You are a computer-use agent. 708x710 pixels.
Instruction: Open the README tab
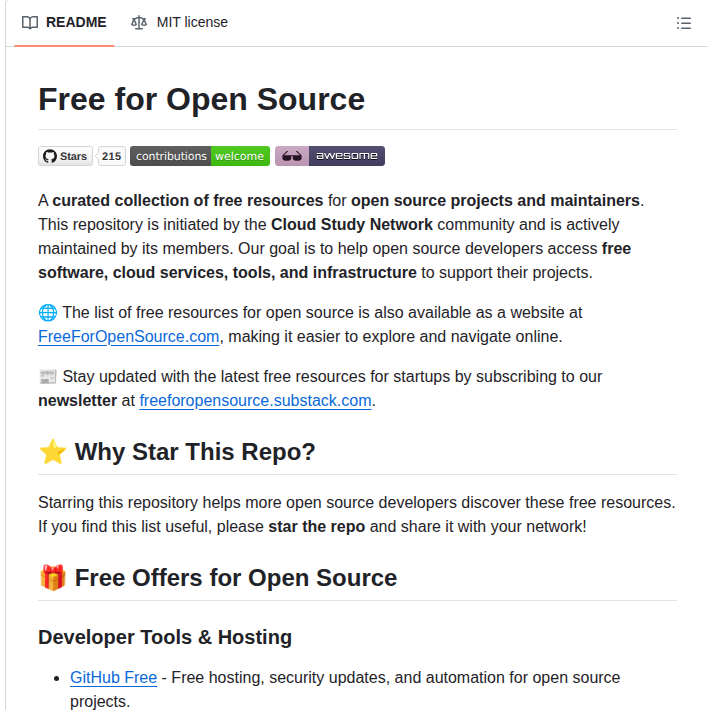click(x=64, y=22)
